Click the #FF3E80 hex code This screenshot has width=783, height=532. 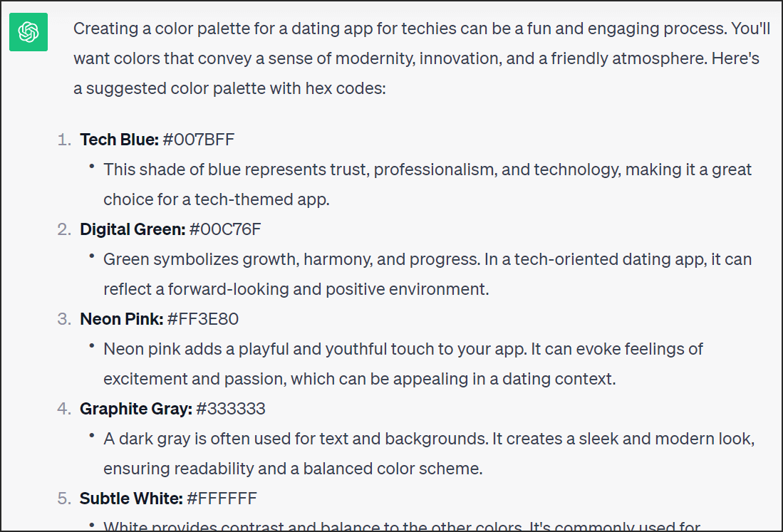tap(203, 319)
